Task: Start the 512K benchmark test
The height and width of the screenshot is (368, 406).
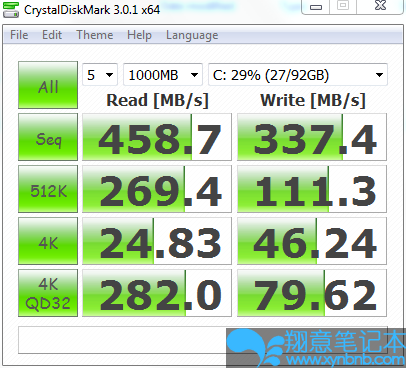Action: click(48, 189)
